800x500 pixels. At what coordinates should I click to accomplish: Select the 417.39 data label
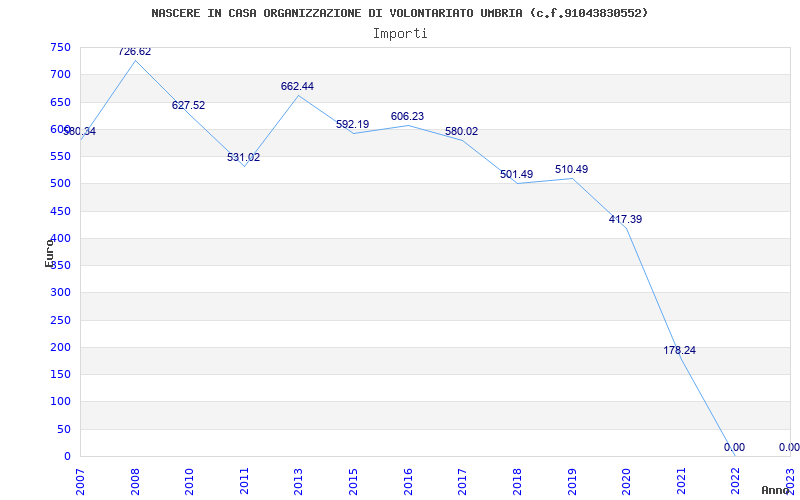point(626,219)
